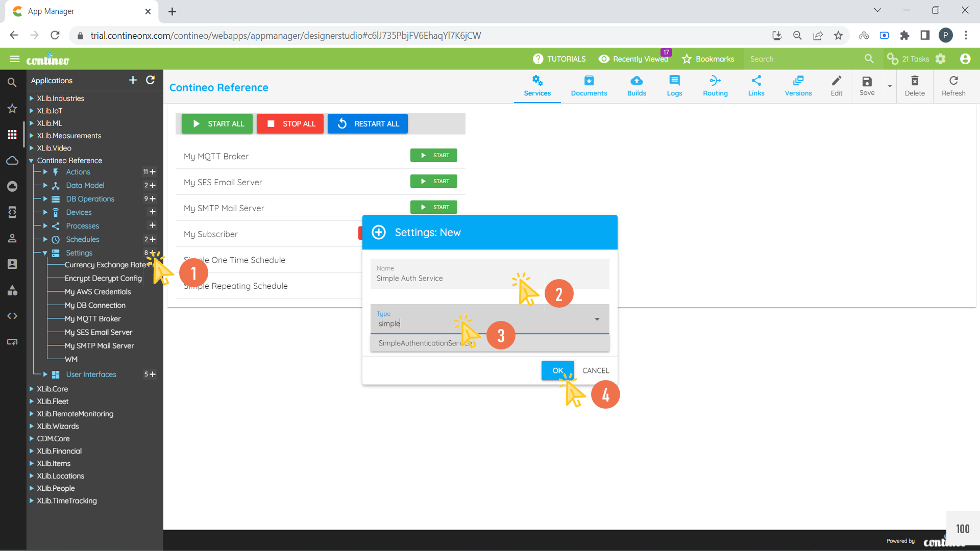
Task: Click the Refresh icon in toolbar
Action: (x=953, y=81)
